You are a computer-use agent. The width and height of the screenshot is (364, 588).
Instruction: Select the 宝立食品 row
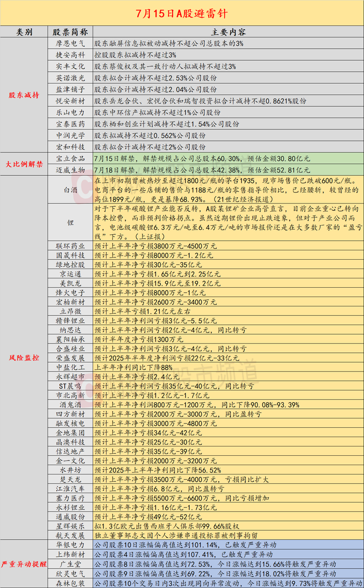pos(206,159)
